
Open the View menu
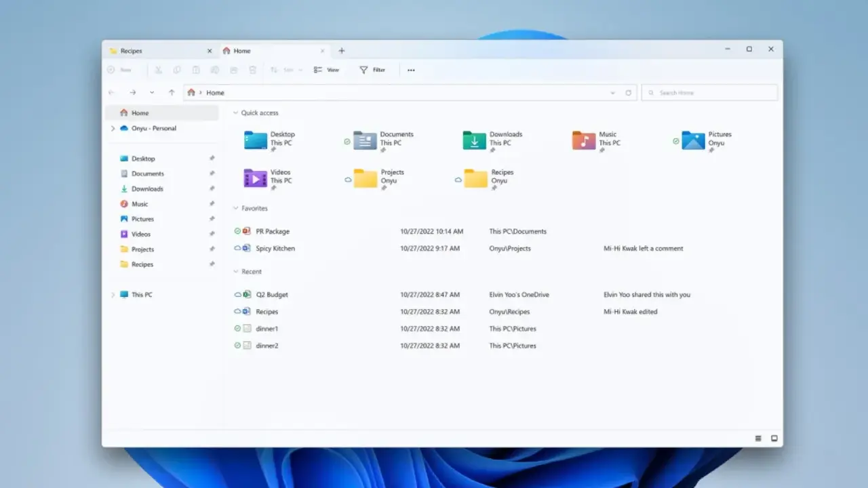pyautogui.click(x=326, y=70)
